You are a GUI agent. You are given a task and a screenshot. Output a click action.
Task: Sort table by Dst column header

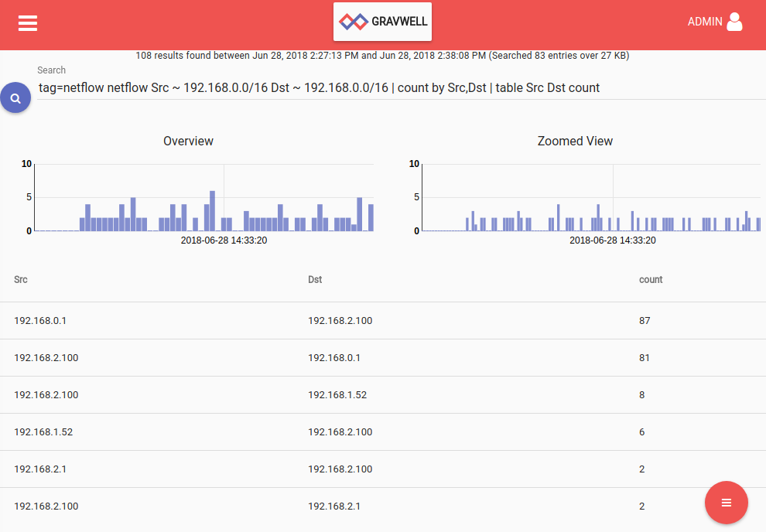click(x=315, y=280)
